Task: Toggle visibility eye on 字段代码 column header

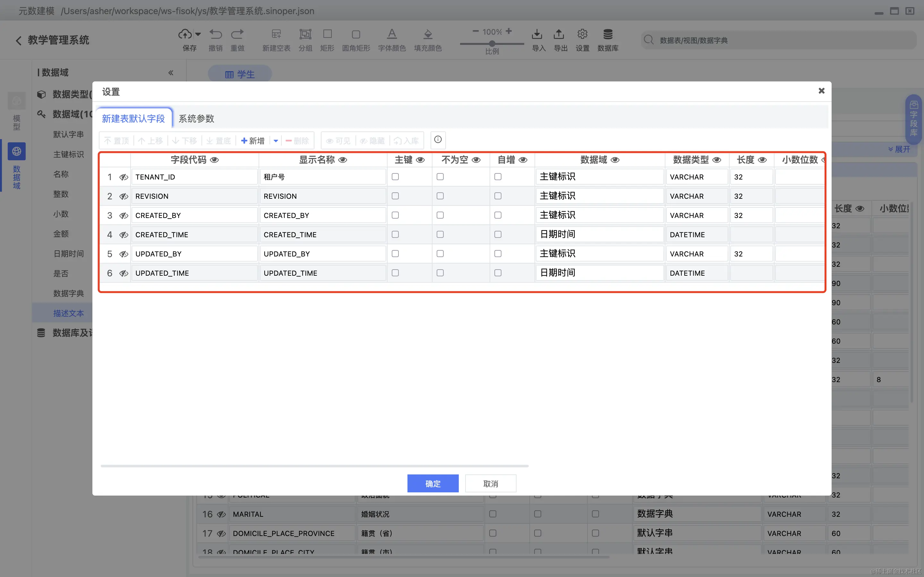Action: [215, 160]
